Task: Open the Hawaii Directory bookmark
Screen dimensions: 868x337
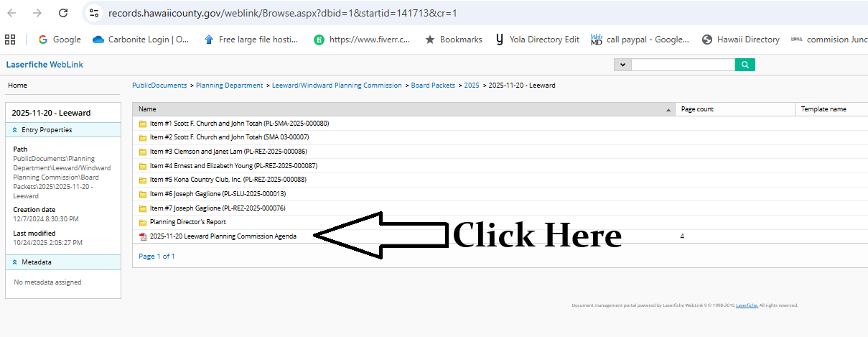Action: 740,40
